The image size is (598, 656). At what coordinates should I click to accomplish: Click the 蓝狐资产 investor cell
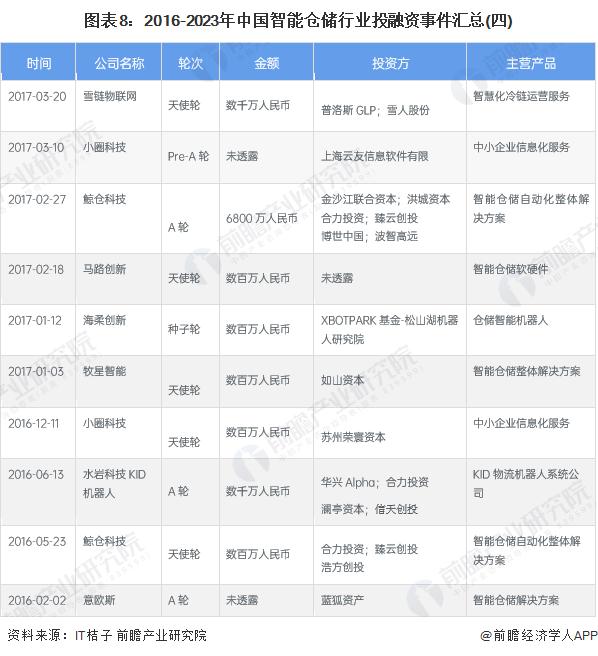point(390,600)
